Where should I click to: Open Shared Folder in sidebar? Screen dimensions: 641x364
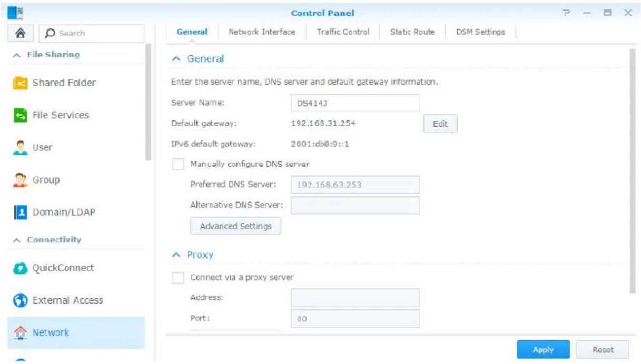[x=76, y=83]
